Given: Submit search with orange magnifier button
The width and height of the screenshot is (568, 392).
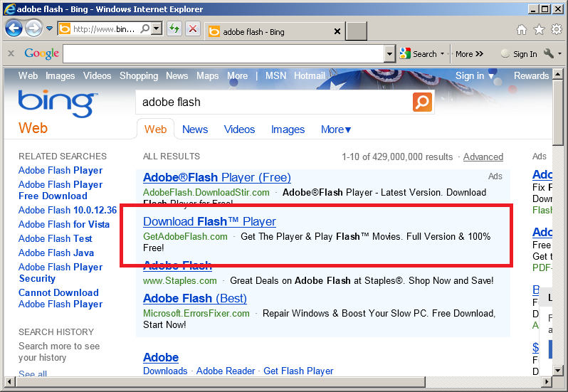Looking at the screenshot, I should (422, 102).
